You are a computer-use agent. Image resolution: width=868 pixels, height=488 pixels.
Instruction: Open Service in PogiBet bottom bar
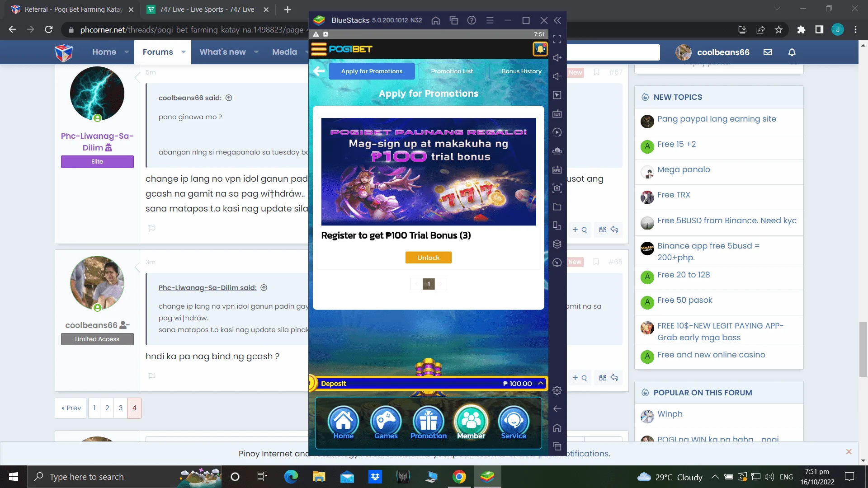514,423
